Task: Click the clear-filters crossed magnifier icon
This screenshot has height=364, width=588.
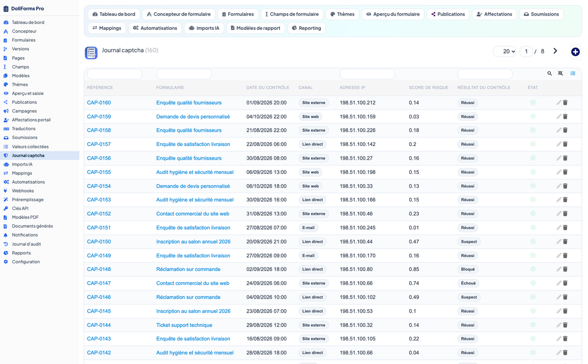Action: click(x=561, y=73)
